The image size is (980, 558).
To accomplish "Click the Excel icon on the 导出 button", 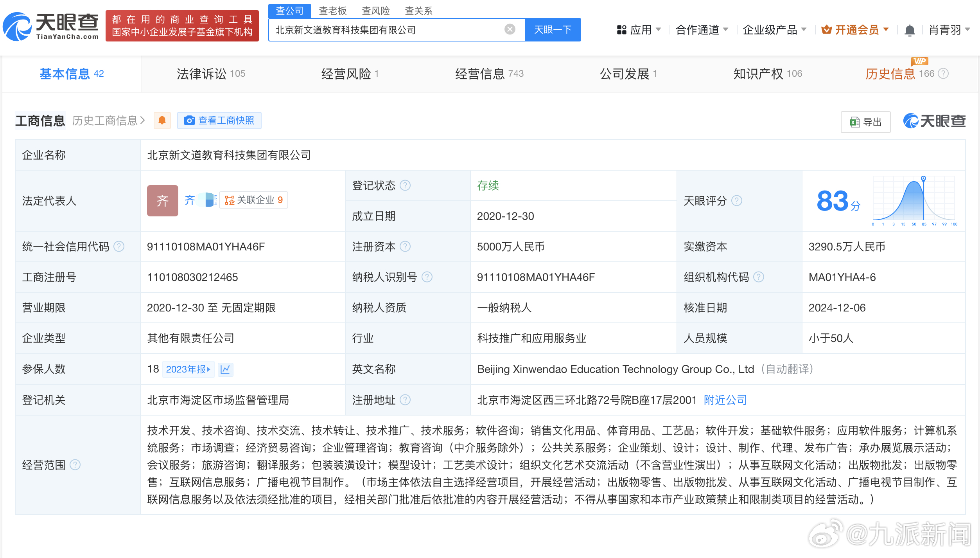I will pyautogui.click(x=854, y=122).
